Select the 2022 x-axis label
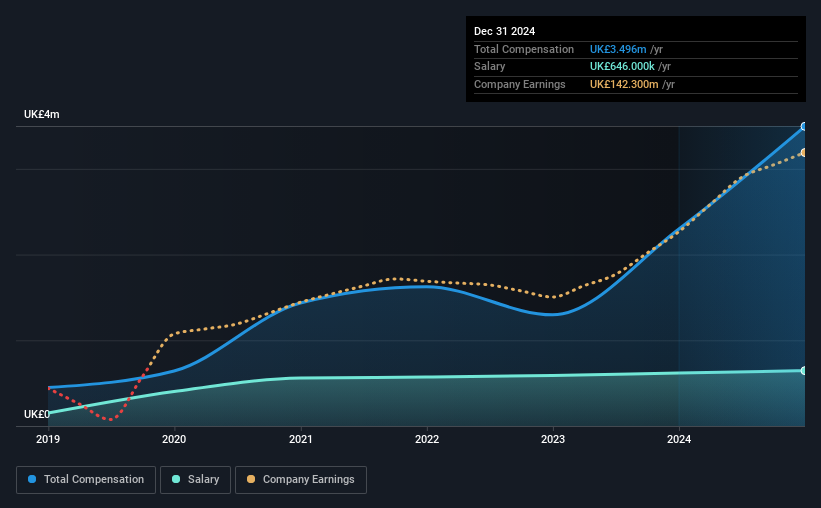 (x=427, y=439)
